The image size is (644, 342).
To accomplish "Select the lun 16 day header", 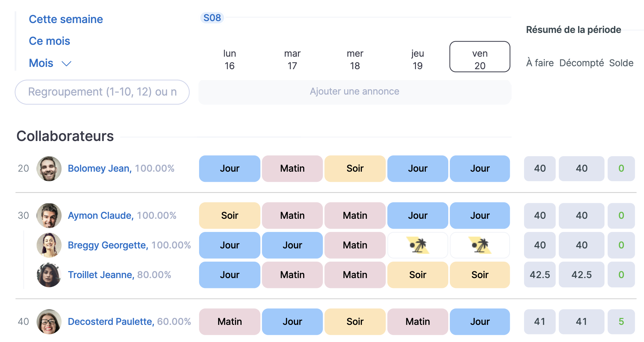I will coord(229,60).
